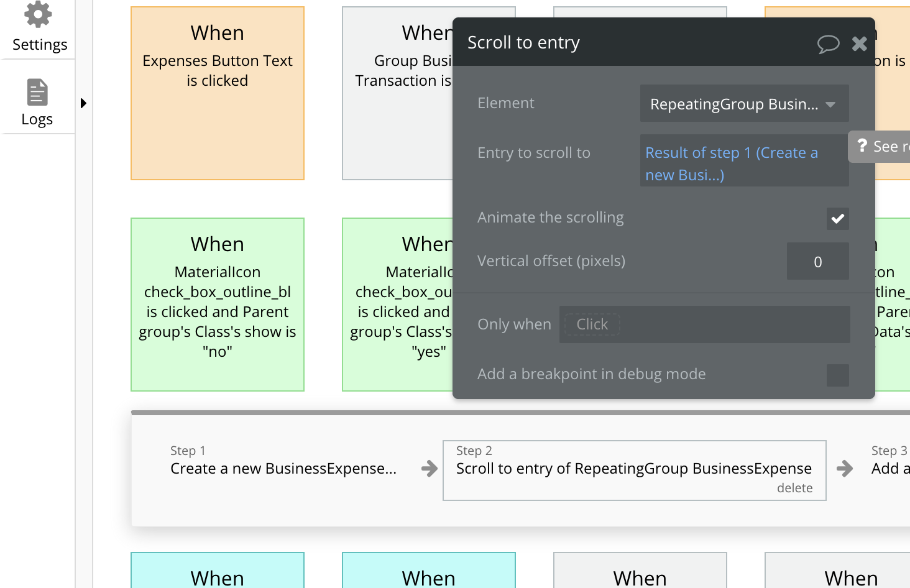910x588 pixels.
Task: Select the MaterialIcon show is "no" event
Action: (218, 305)
